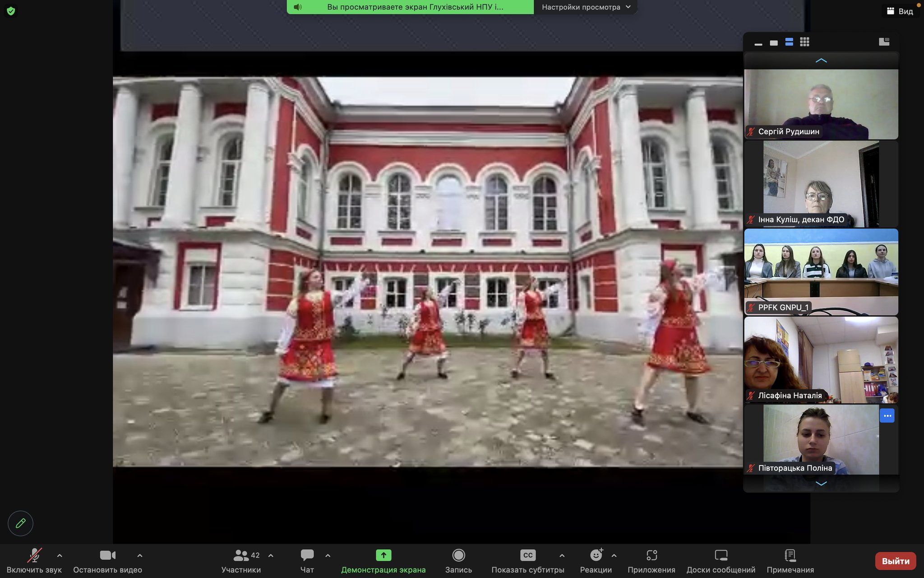This screenshot has height=578, width=924.
Task: Select Півторацька Поліна video tile
Action: pyautogui.click(x=821, y=439)
